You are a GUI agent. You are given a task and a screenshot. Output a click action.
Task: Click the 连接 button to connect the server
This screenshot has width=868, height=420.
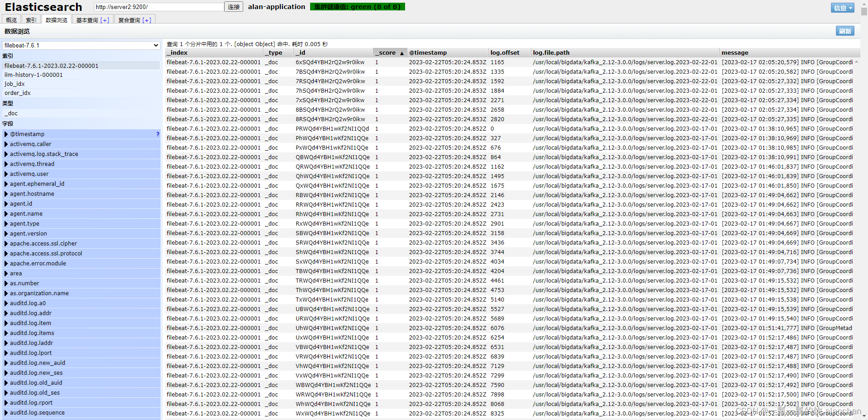(x=233, y=7)
